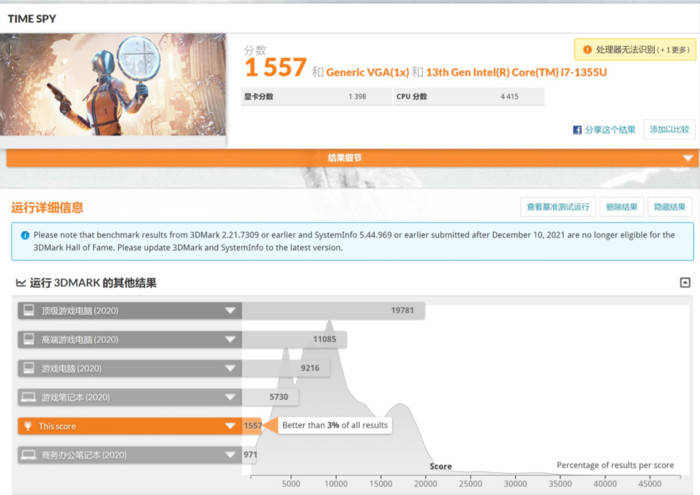This screenshot has height=495, width=700.
Task: Click the laptop icon for 商务办公笔记本 (2020)
Action: 29,455
